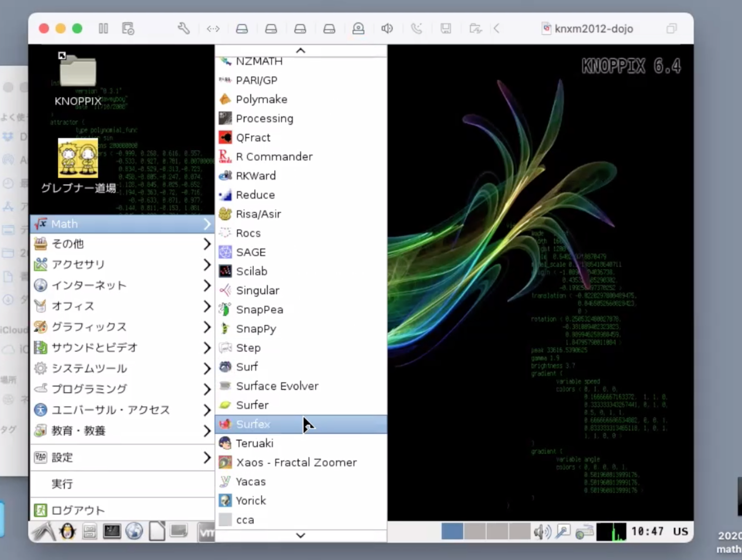Click the R Commander icon

[225, 156]
